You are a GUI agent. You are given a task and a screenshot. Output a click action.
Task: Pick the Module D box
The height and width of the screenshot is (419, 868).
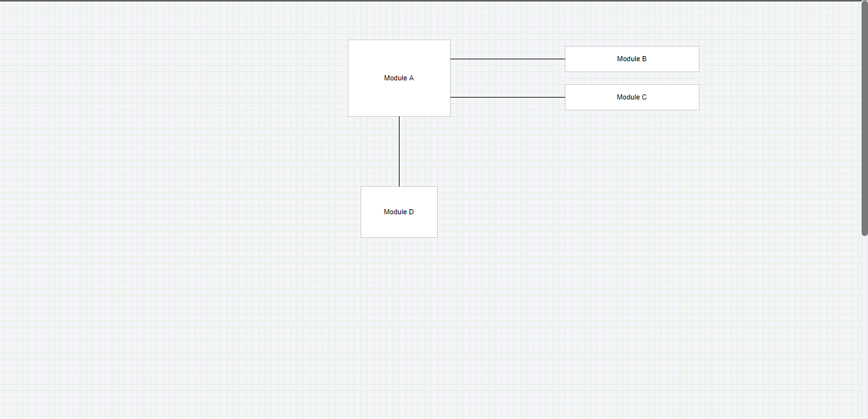pyautogui.click(x=399, y=226)
